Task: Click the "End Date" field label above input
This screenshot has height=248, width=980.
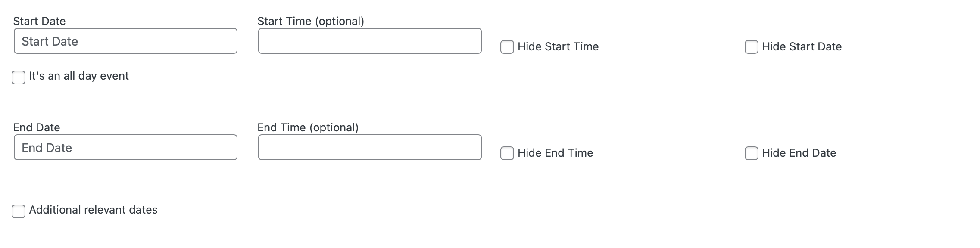Action: (x=37, y=127)
